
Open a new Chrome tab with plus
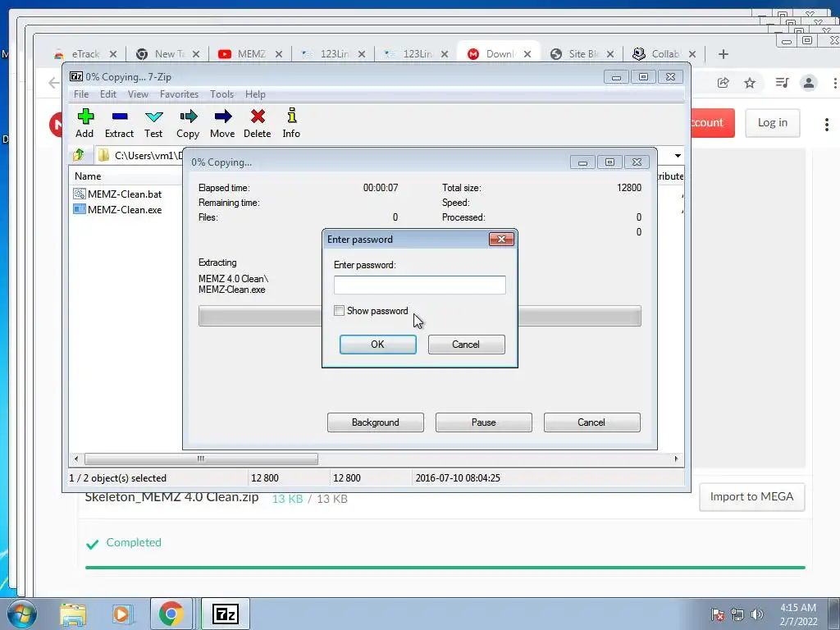click(724, 54)
